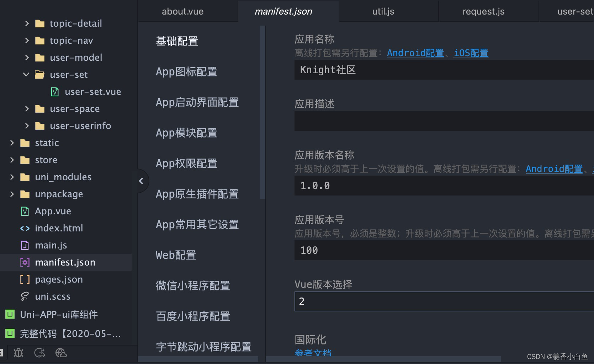Click the topic-nav folder icon
The height and width of the screenshot is (364, 594).
coord(40,41)
